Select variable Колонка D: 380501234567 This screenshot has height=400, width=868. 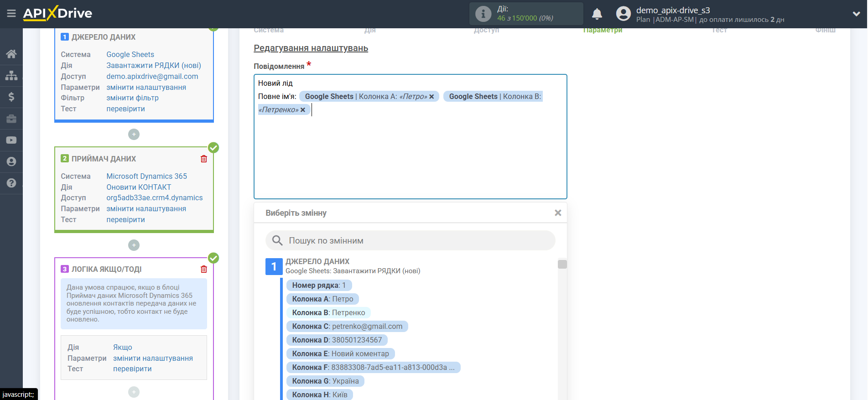click(x=337, y=340)
